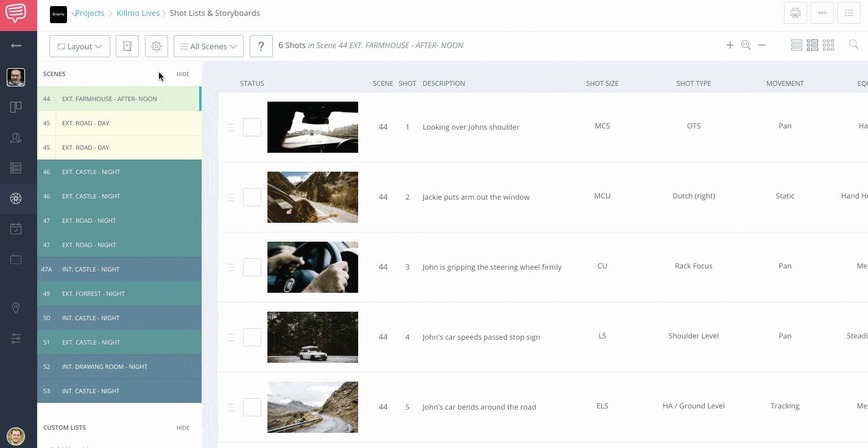The height and width of the screenshot is (448, 868).
Task: Select the more options ellipsis icon top right
Action: [822, 13]
